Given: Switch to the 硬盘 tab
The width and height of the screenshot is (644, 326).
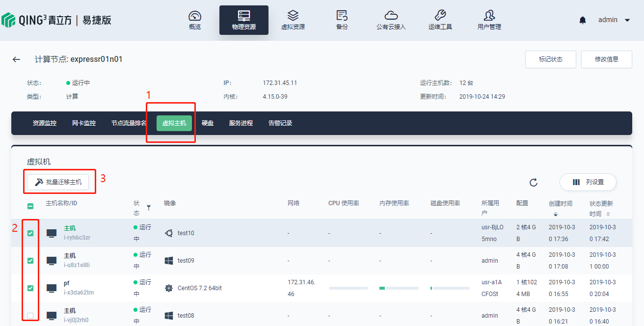Looking at the screenshot, I should [x=208, y=123].
